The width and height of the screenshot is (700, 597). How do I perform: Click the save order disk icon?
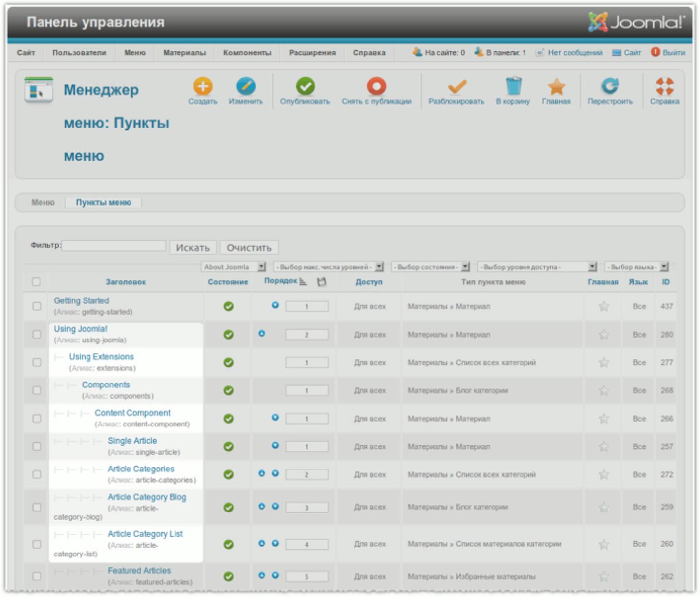click(322, 282)
